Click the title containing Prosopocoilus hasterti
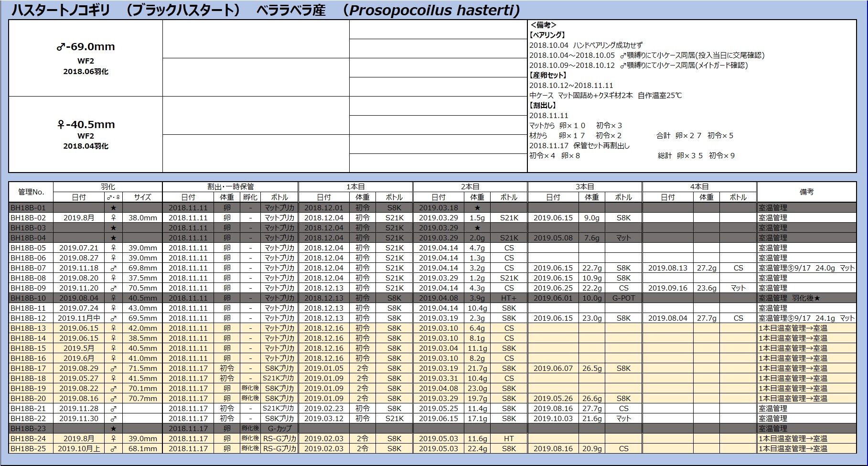 (x=266, y=10)
